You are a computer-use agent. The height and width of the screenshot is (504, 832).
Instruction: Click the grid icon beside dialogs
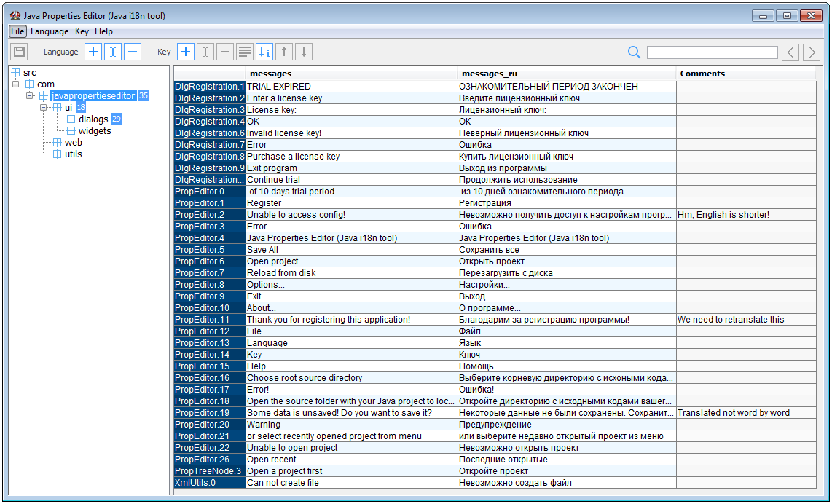click(71, 119)
